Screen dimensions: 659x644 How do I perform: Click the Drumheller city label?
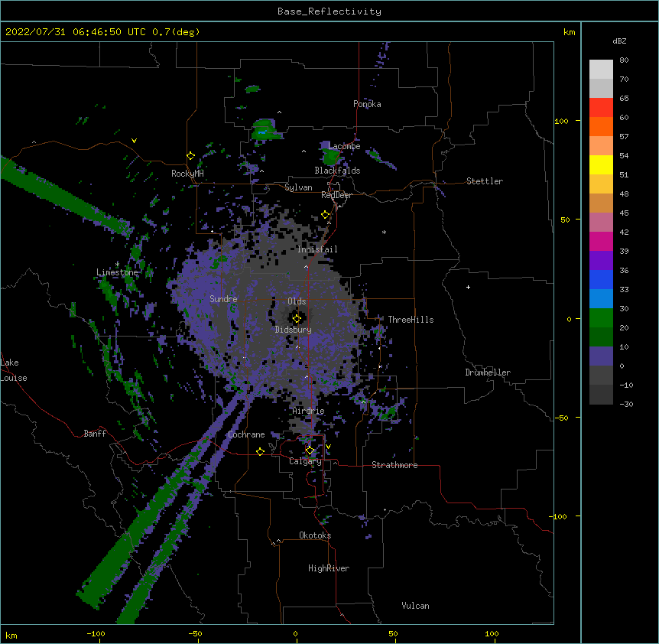pyautogui.click(x=488, y=372)
